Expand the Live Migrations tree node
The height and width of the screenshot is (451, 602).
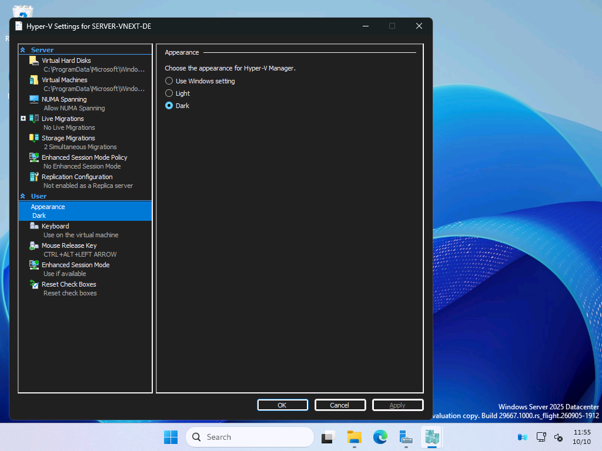coord(23,119)
